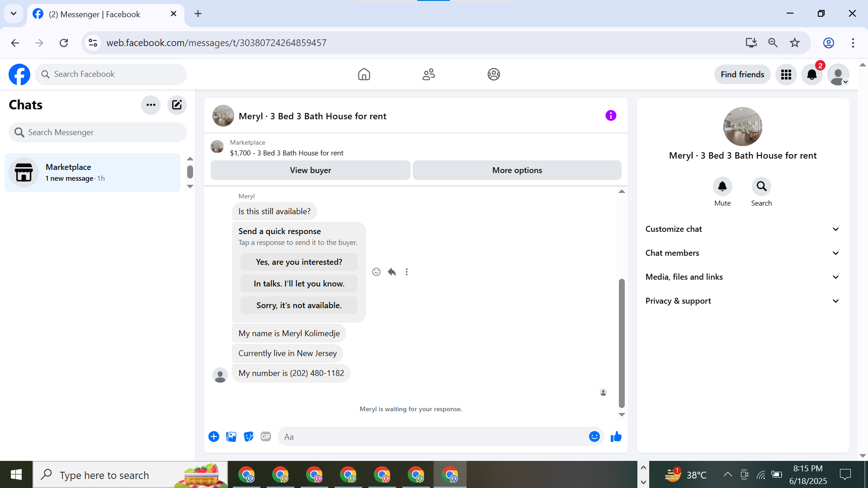
Task: View site information icon in address bar
Action: coord(93,43)
